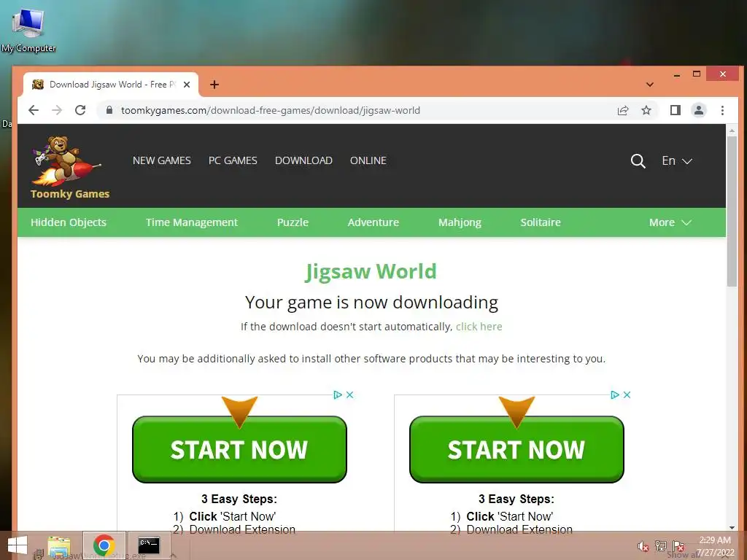Screen dimensions: 747x560
Task: Click the page vertical scrollbar thumb
Action: tap(732, 211)
